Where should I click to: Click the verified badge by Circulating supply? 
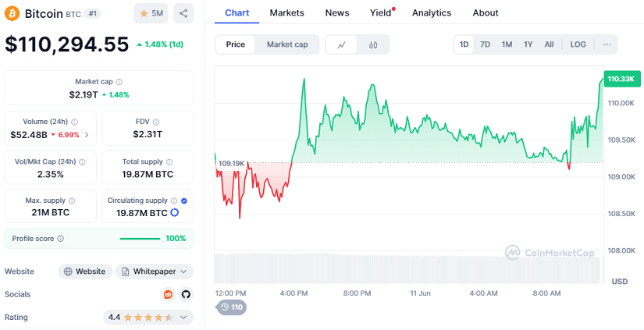(184, 200)
